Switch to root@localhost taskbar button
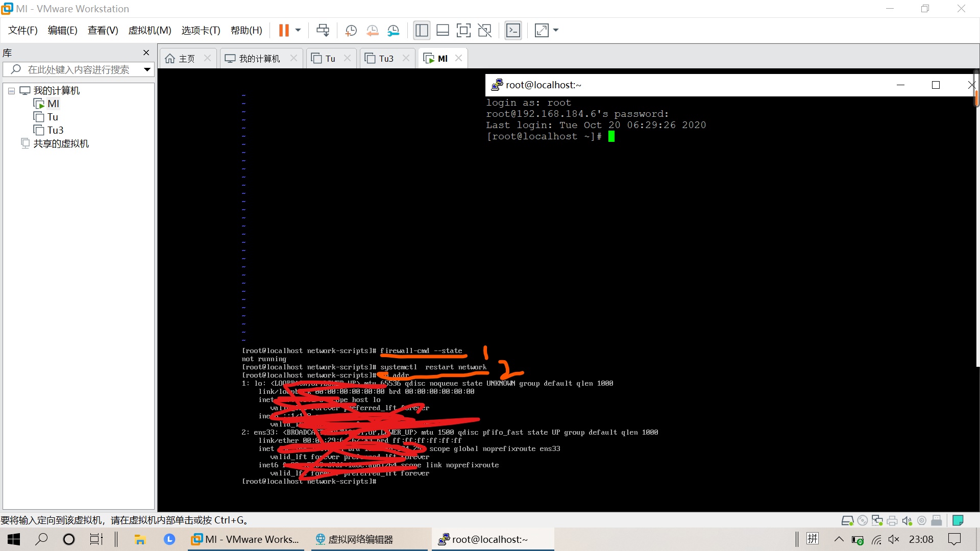Screen dimensions: 980x551 (x=493, y=539)
